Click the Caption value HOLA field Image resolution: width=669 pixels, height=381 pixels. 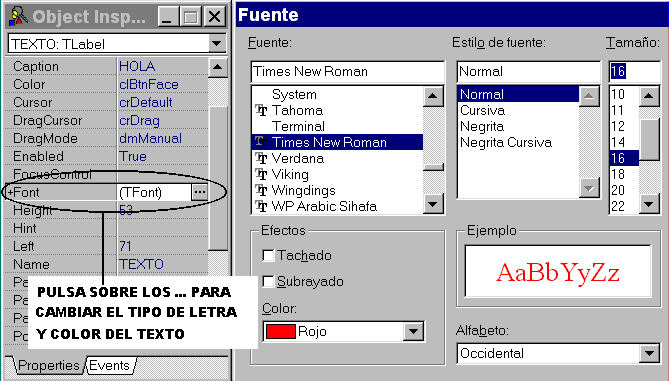click(x=162, y=67)
